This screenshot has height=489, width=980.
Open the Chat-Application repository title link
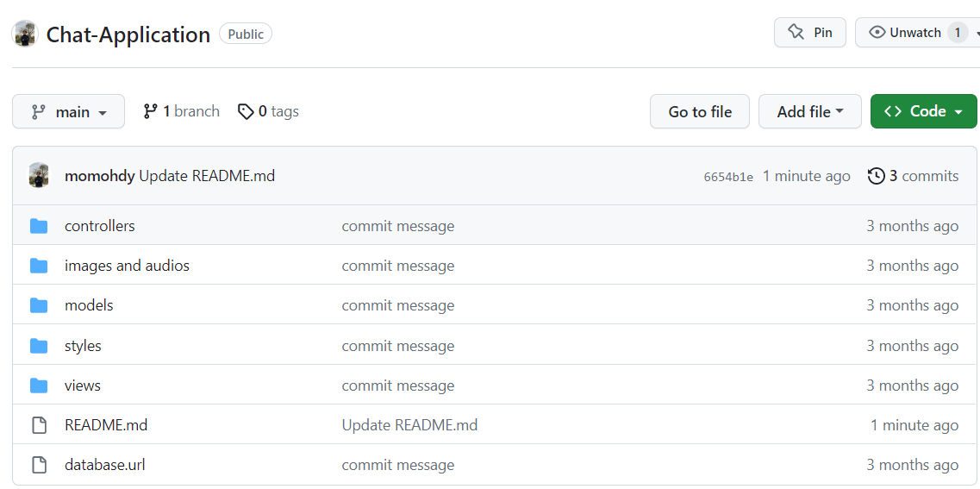tap(128, 34)
